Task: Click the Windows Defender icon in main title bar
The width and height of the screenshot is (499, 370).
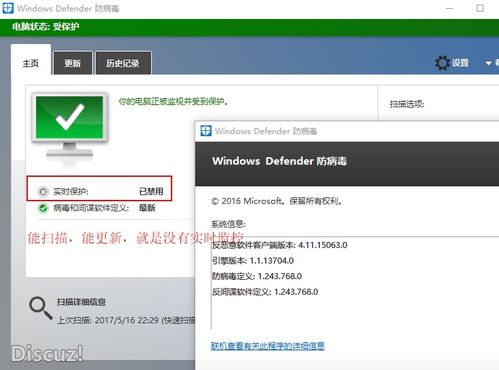Action: pyautogui.click(x=8, y=8)
